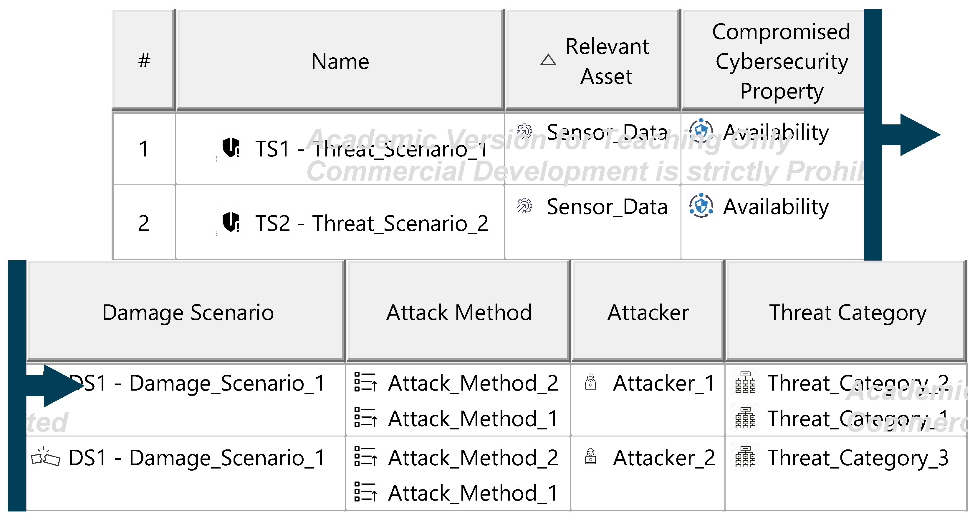Click the Threat Category column header
The image size is (980, 520).
(x=847, y=312)
